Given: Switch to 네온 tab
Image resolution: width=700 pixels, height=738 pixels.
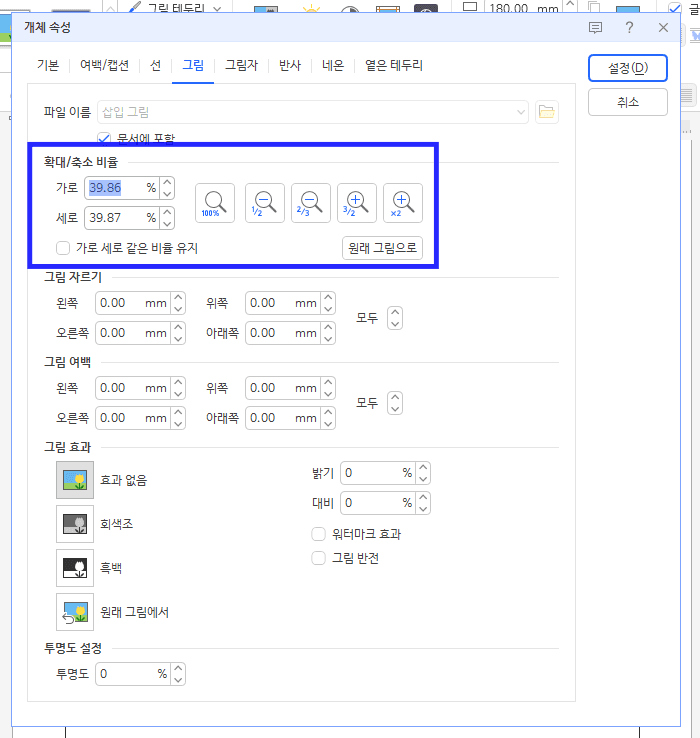Looking at the screenshot, I should pos(333,65).
